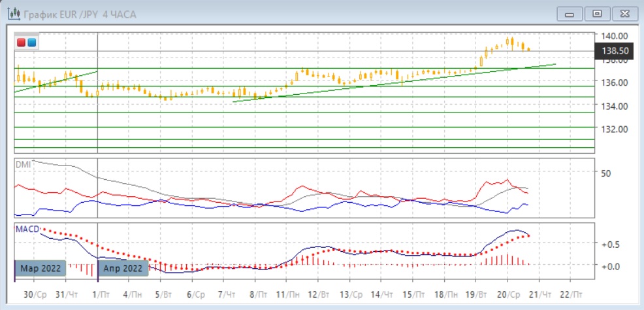The height and width of the screenshot is (310, 644).
Task: Click the blue square icon on chart
Action: point(31,43)
